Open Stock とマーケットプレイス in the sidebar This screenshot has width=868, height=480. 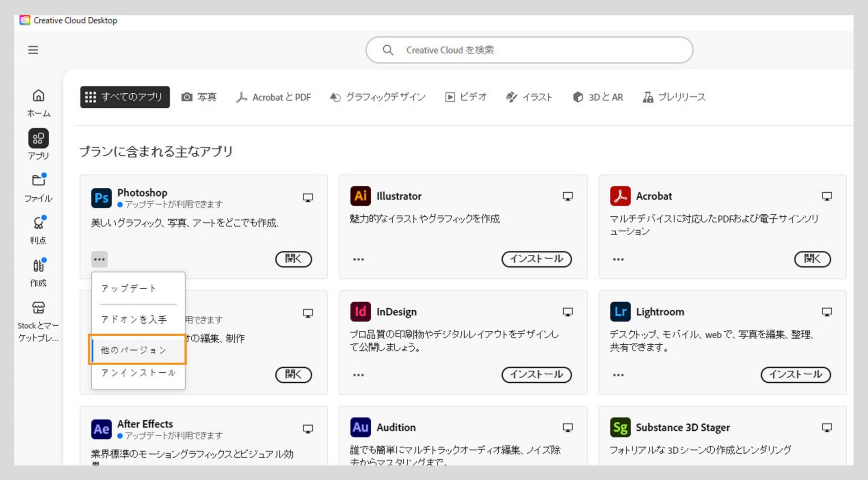(x=38, y=321)
